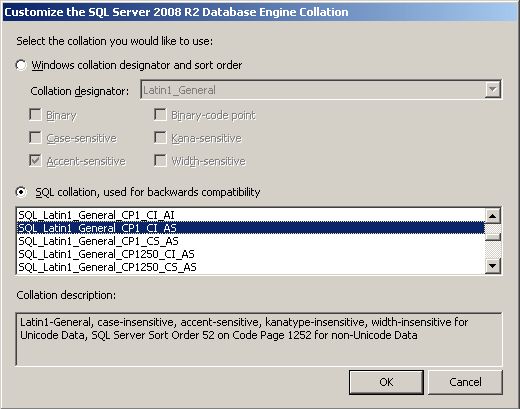This screenshot has height=409, width=520.
Task: Choose SQL_Latin1_General_CP1_CI_AI in the list
Action: pyautogui.click(x=251, y=215)
